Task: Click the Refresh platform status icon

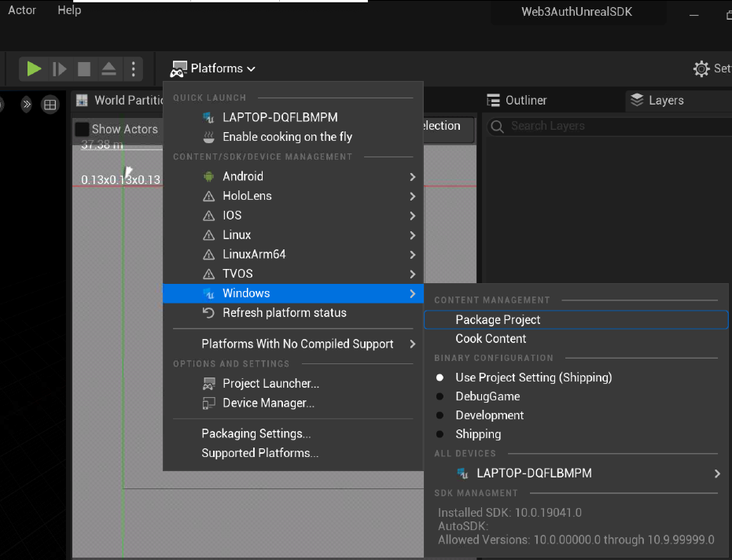Action: (x=208, y=313)
